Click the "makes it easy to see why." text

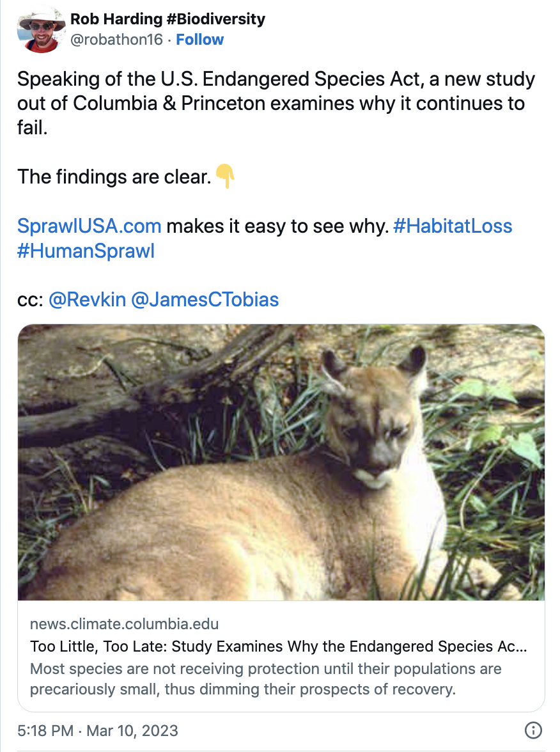click(x=277, y=226)
